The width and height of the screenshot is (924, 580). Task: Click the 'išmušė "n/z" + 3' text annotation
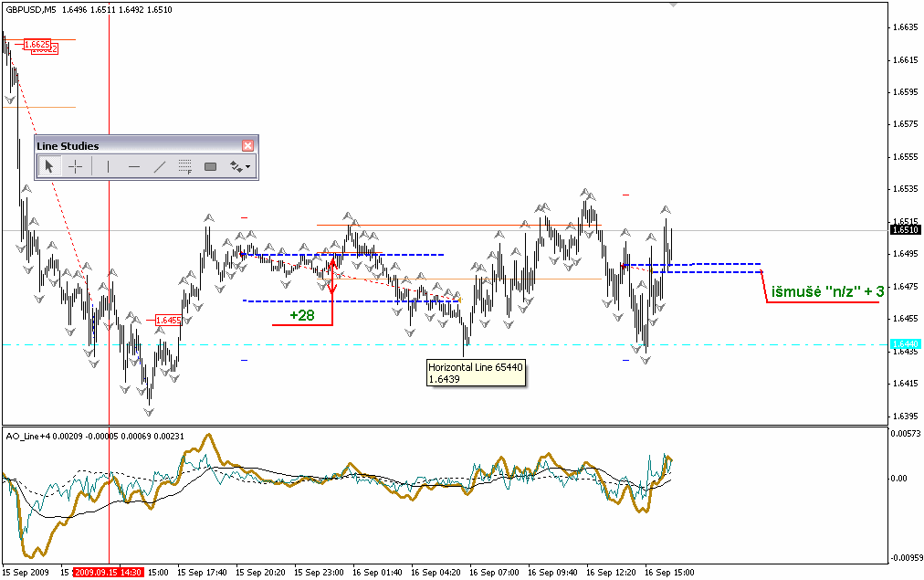pyautogui.click(x=827, y=291)
